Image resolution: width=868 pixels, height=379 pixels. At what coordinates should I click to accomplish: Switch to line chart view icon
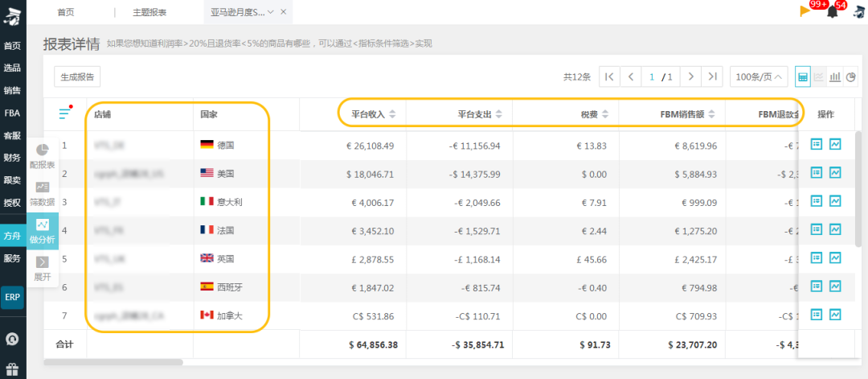click(x=819, y=77)
